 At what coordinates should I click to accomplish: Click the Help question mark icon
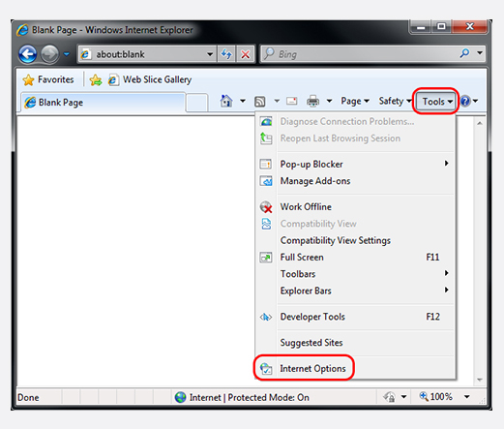coord(465,101)
